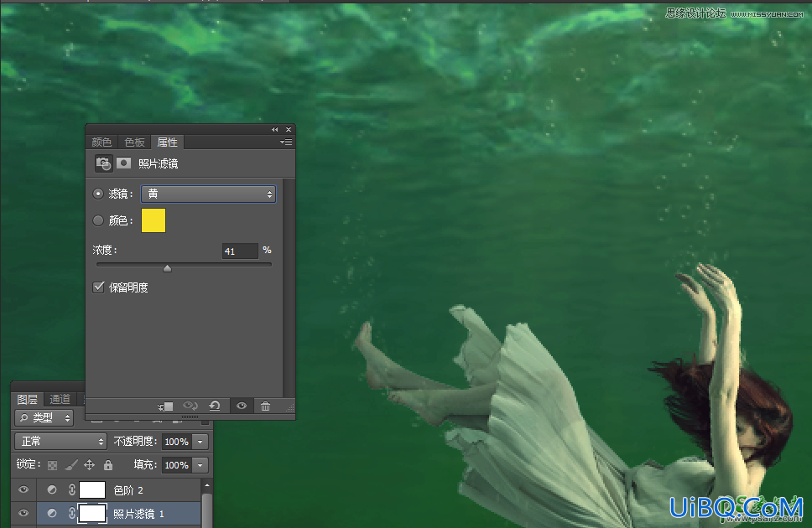
Task: Click the Photo Filter adjustment icon in Properties
Action: [103, 163]
